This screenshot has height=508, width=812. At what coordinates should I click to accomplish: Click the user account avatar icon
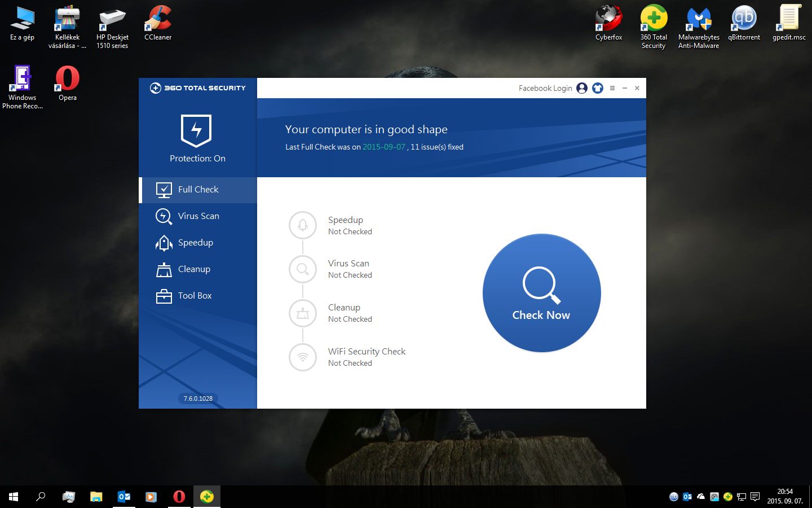point(582,88)
